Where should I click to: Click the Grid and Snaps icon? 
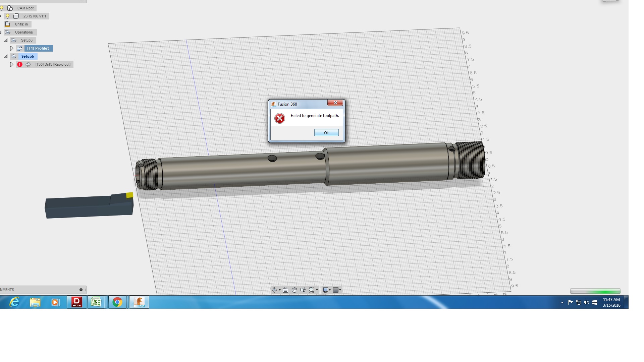(336, 290)
